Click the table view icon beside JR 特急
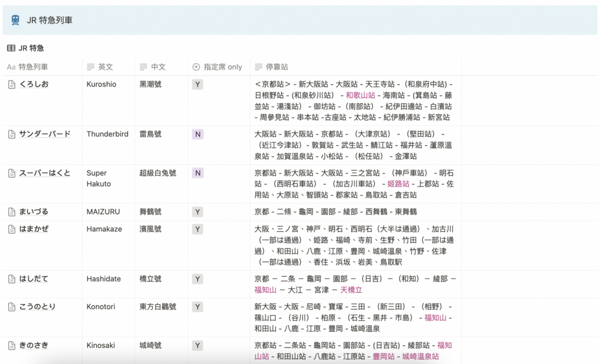The image size is (601, 364). 11,48
